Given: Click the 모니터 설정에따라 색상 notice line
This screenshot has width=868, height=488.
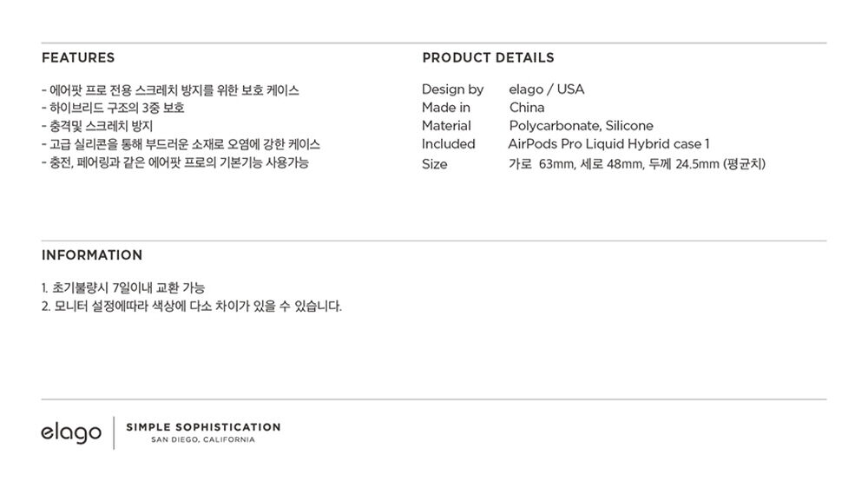Looking at the screenshot, I should tap(192, 307).
